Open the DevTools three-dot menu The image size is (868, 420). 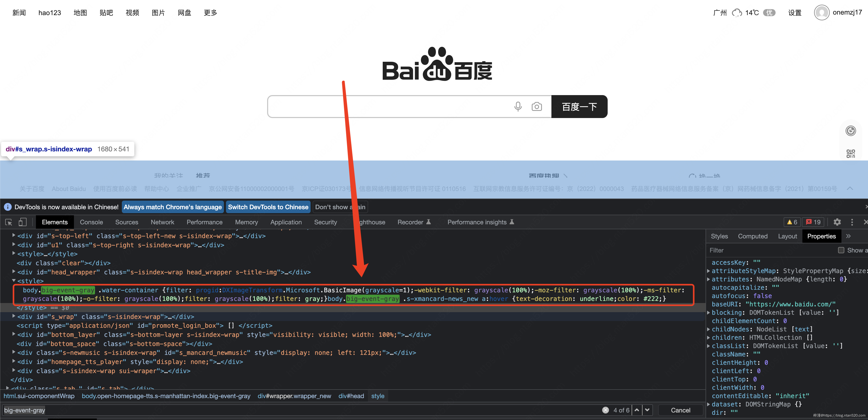(852, 222)
